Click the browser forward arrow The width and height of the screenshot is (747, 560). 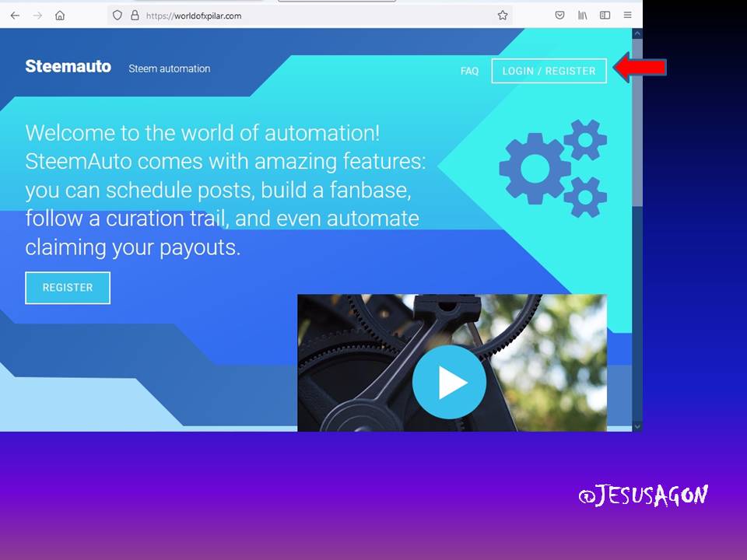[37, 16]
